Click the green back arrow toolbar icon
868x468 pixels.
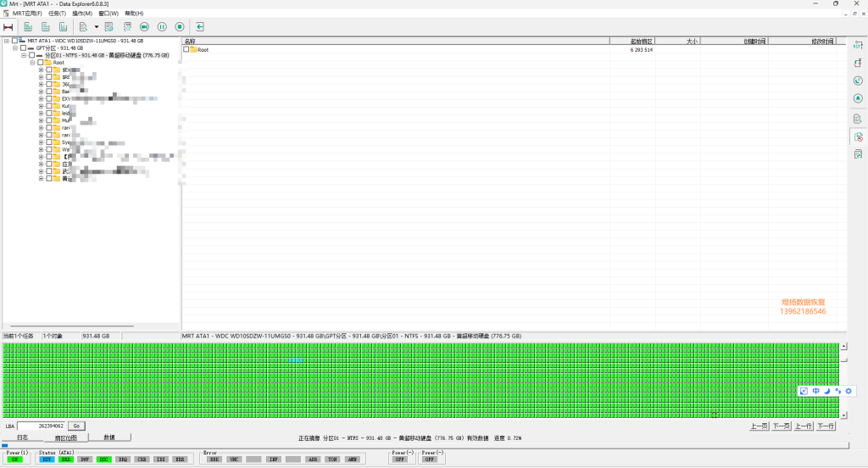pos(200,27)
